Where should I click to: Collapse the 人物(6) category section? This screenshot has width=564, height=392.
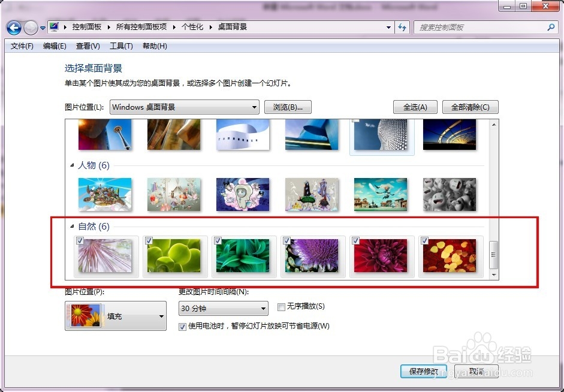click(73, 165)
